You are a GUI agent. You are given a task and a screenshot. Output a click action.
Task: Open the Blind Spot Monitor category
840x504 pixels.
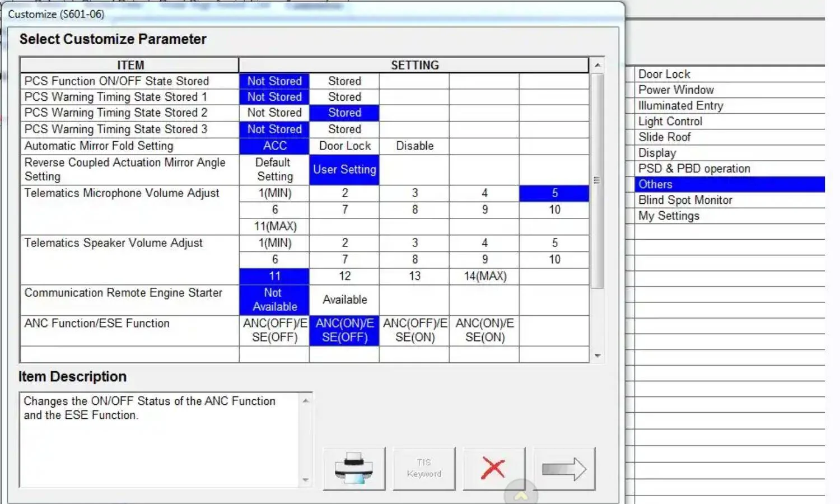coord(685,200)
